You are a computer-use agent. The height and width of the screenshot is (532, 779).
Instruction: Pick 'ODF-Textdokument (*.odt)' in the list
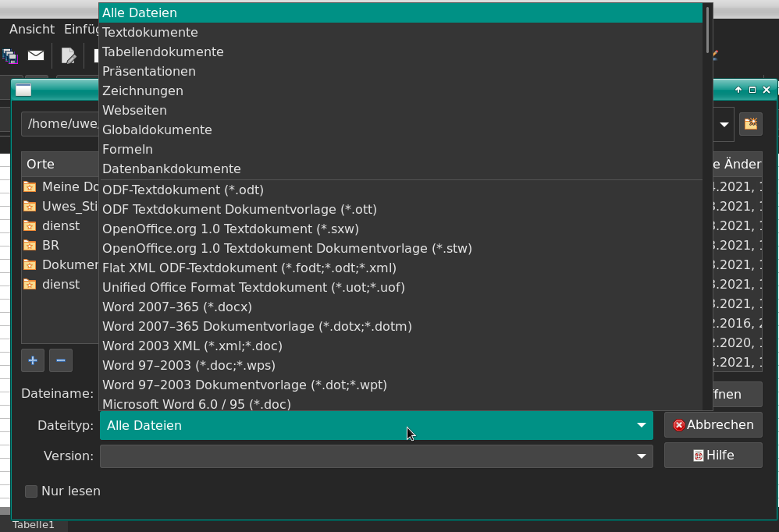coord(183,190)
